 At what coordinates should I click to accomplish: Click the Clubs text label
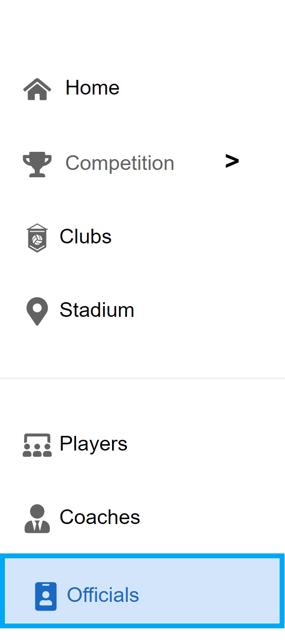click(86, 237)
